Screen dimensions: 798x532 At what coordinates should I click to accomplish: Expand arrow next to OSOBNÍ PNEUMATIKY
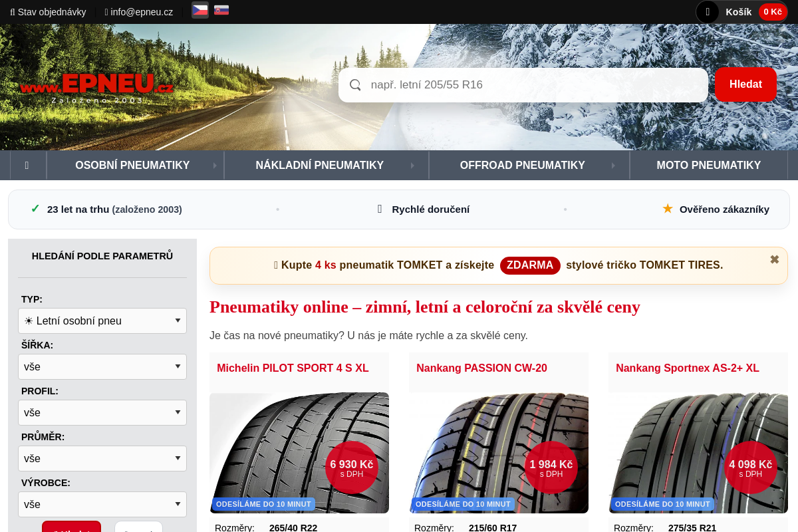tap(215, 166)
